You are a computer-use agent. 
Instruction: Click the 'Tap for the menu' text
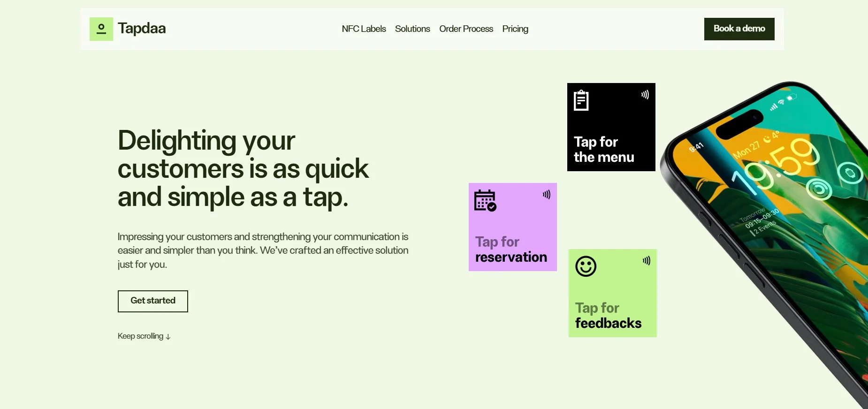(604, 150)
